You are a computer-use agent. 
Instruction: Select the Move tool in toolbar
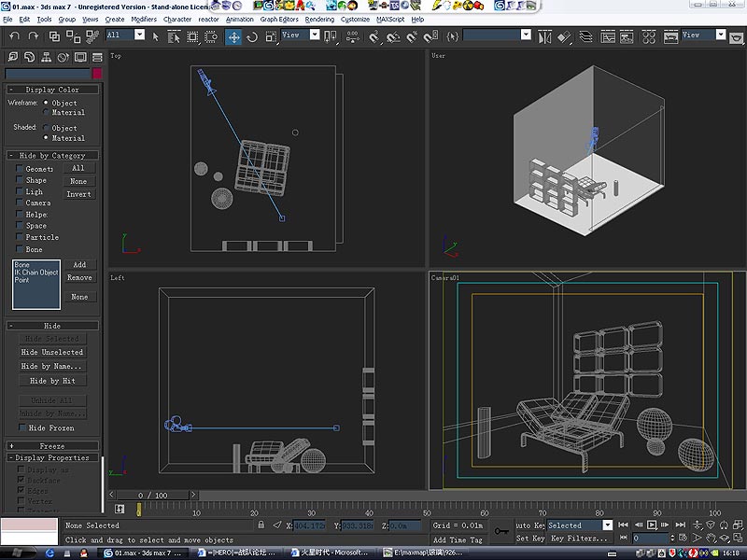[233, 36]
